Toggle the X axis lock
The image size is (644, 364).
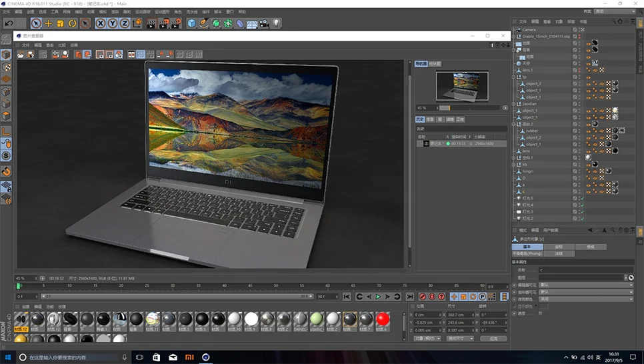[101, 23]
